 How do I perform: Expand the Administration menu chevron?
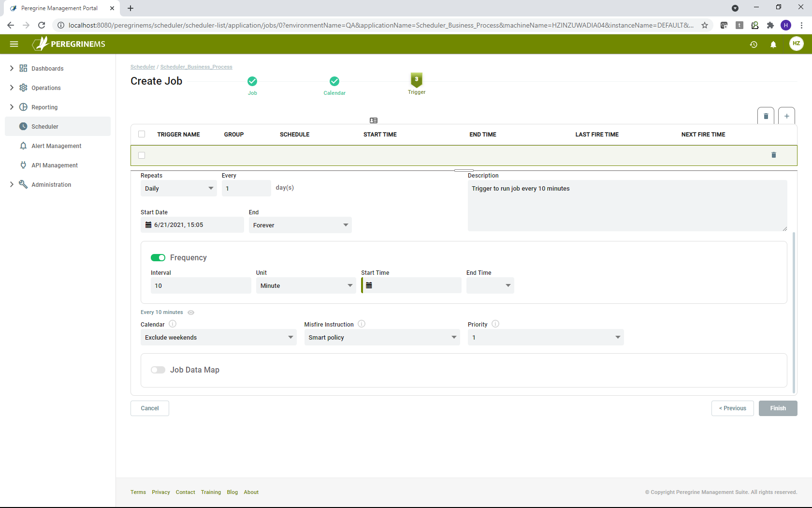[12, 184]
